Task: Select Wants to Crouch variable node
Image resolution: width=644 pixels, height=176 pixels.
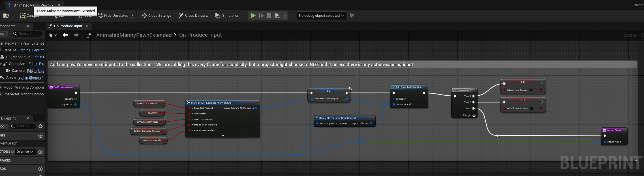Action: pos(153,141)
